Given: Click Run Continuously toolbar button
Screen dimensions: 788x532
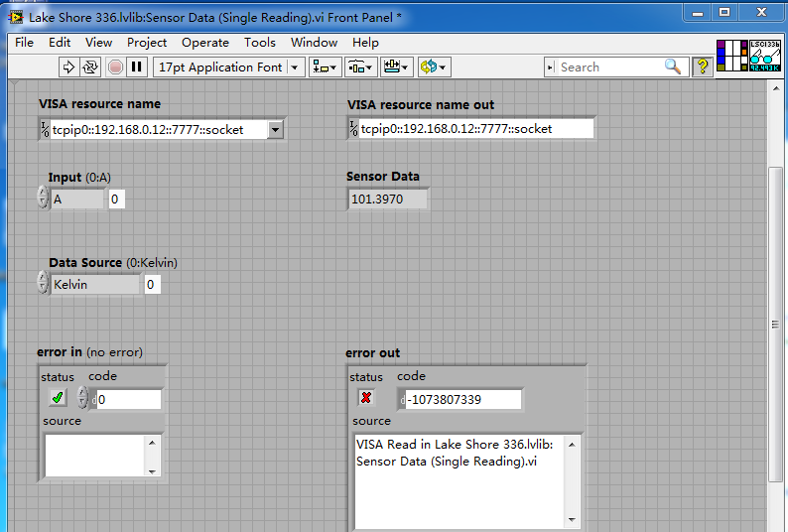Looking at the screenshot, I should [90, 66].
